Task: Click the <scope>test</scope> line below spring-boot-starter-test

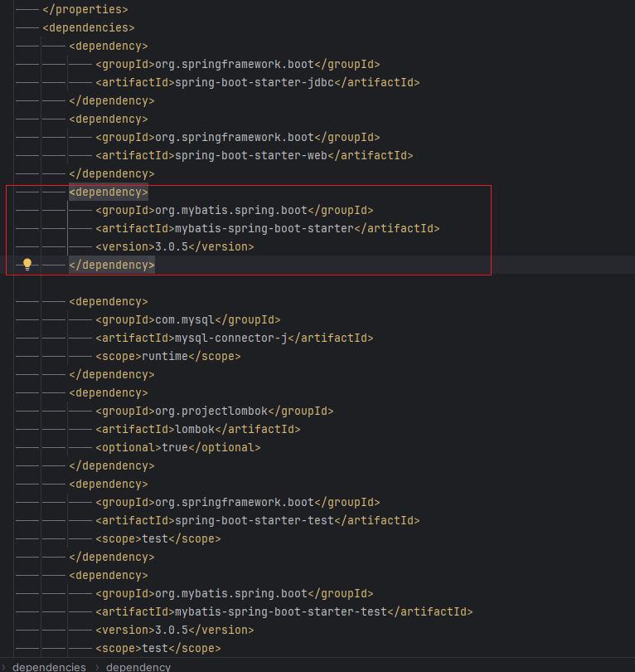Action: tap(158, 538)
